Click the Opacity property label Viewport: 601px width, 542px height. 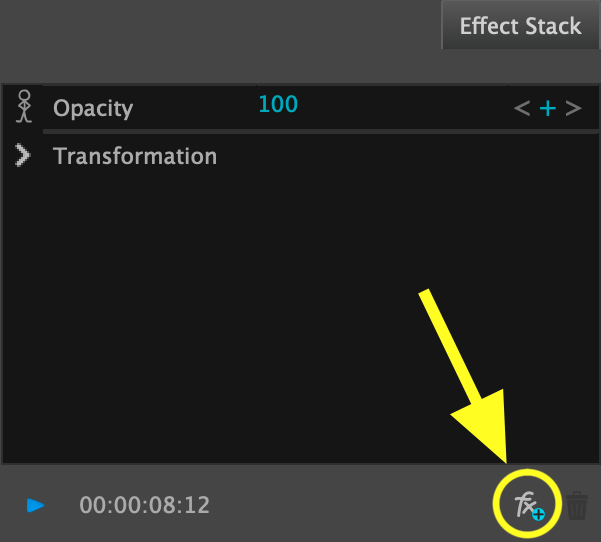point(93,108)
